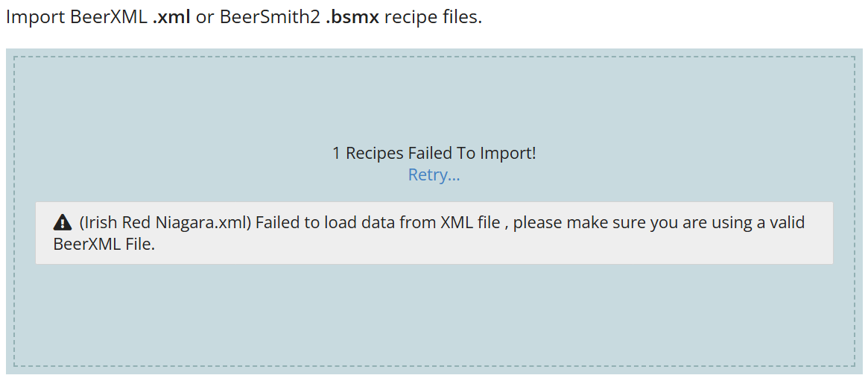
Task: Click the word BeerSmith2 in instructions
Action: tap(270, 16)
